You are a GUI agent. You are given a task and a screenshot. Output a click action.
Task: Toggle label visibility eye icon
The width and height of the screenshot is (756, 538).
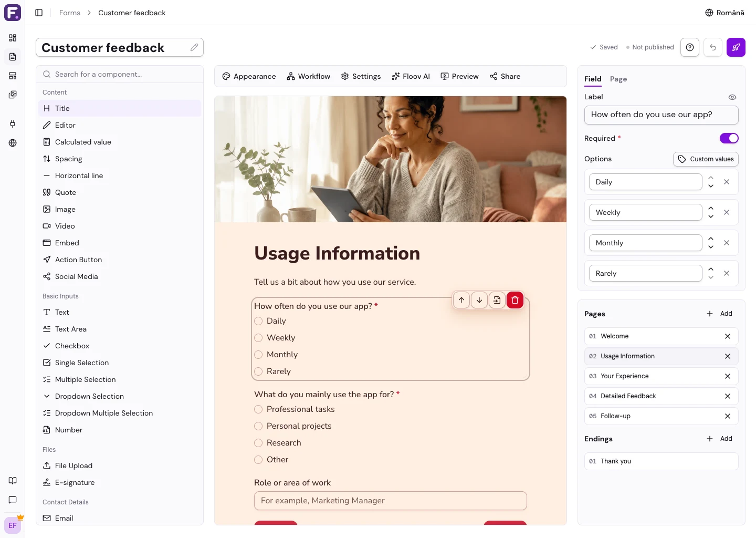[732, 97]
